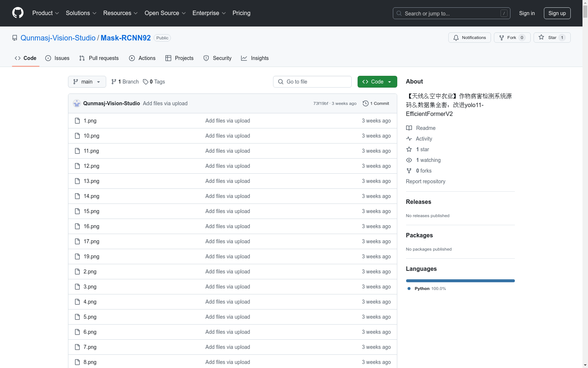Click the page vertical scrollbar

pyautogui.click(x=585, y=184)
